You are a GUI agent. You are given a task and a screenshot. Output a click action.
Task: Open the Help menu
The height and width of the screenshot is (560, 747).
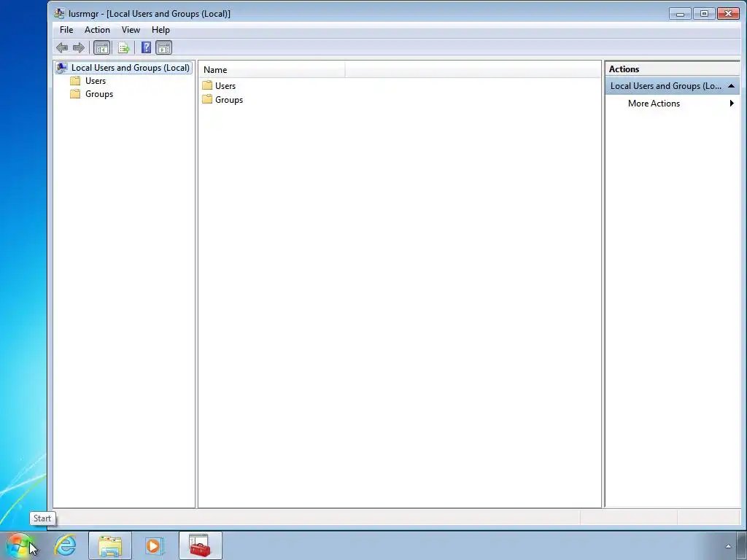[160, 29]
